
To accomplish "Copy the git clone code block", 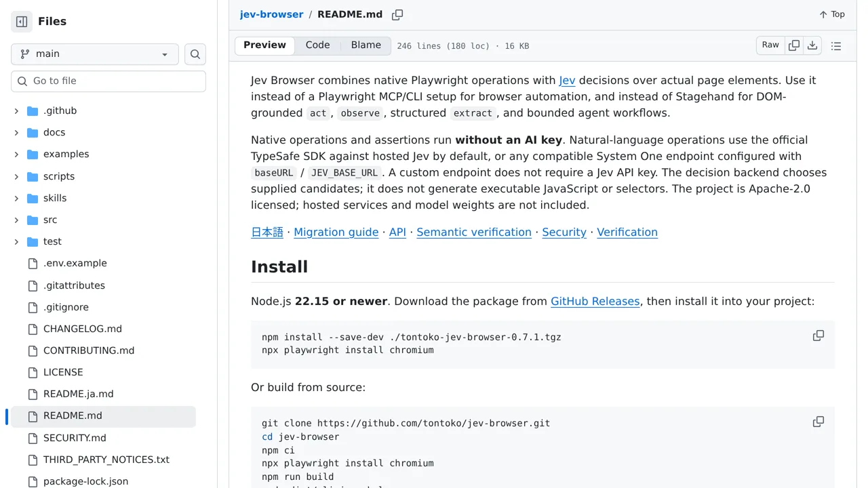I will point(818,422).
